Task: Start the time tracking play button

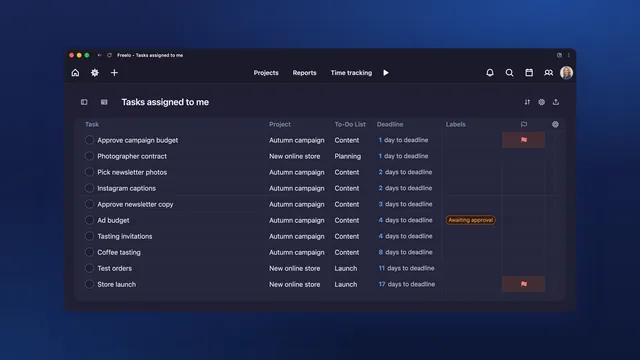Action: (x=386, y=73)
